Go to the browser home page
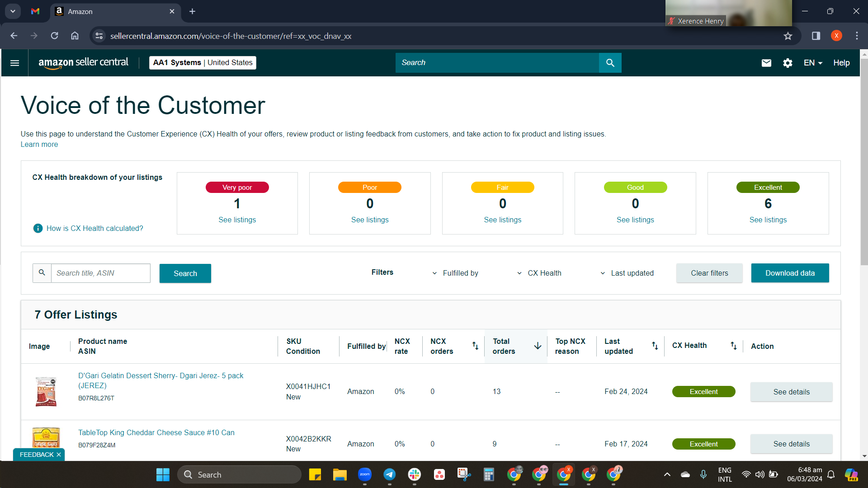The height and width of the screenshot is (488, 868). pos(75,36)
